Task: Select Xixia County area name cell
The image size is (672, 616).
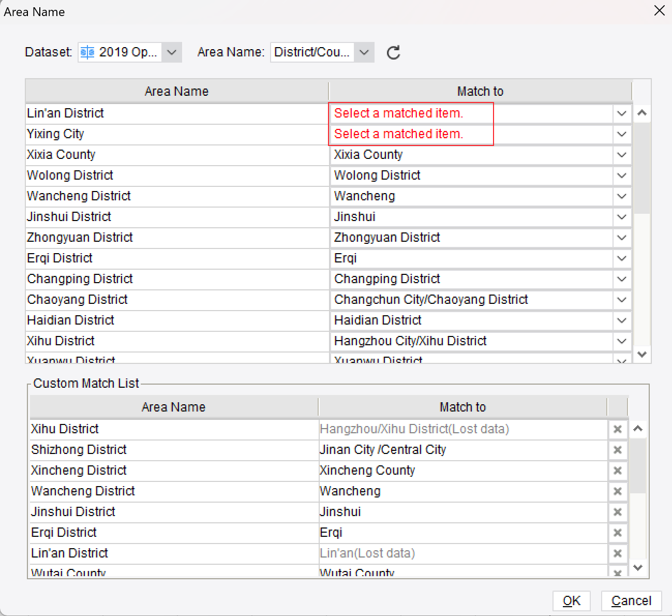Action: click(x=177, y=155)
